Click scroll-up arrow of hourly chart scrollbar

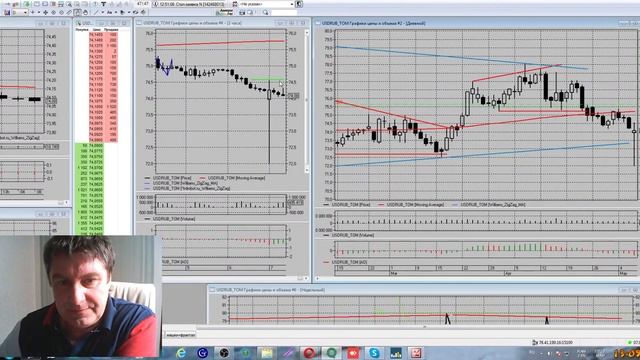[x=307, y=32]
